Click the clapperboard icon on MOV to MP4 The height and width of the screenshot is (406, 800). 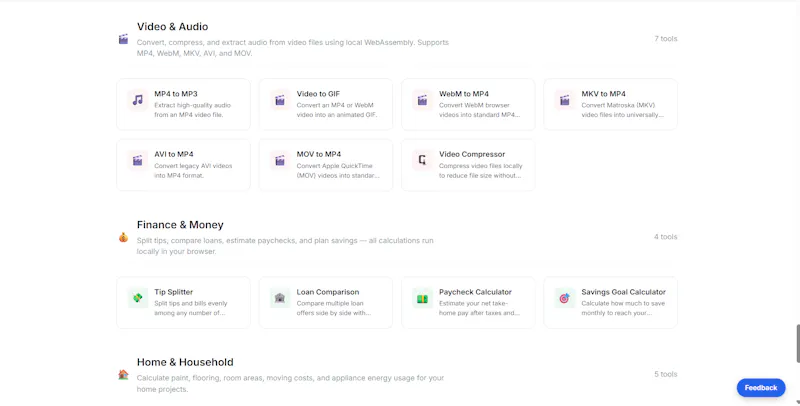[280, 161]
